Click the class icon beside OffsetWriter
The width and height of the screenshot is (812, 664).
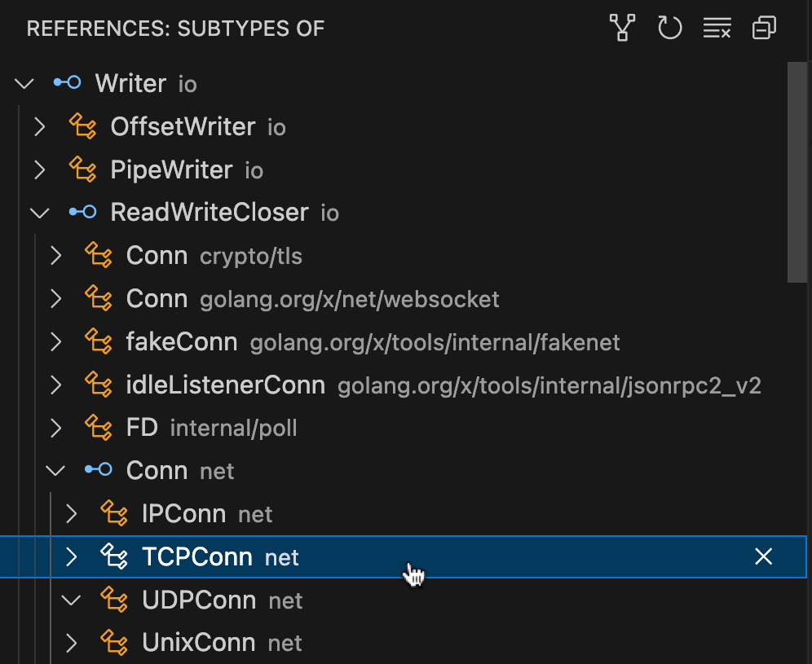pyautogui.click(x=82, y=126)
